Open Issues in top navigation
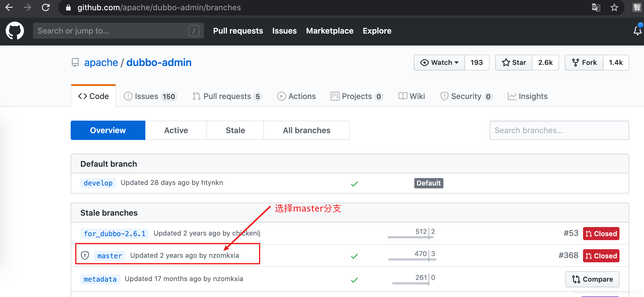 click(284, 31)
